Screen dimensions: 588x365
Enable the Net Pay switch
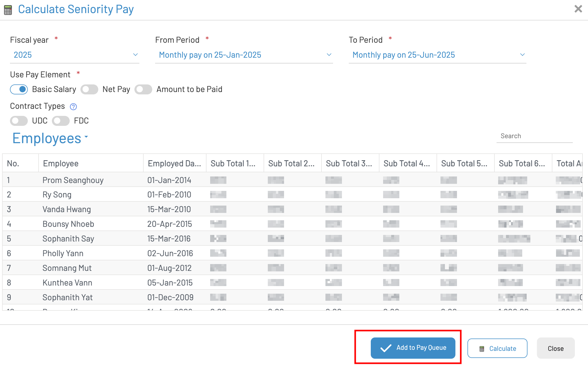89,89
